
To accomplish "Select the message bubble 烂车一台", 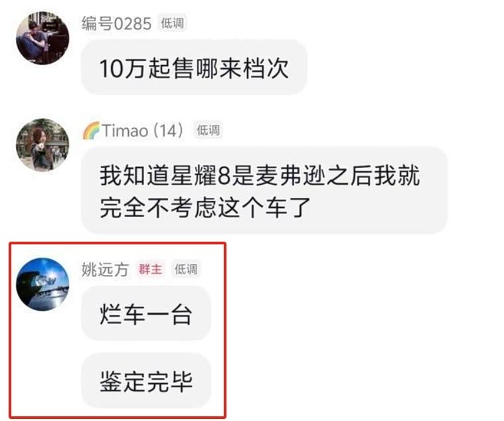I will click(146, 314).
